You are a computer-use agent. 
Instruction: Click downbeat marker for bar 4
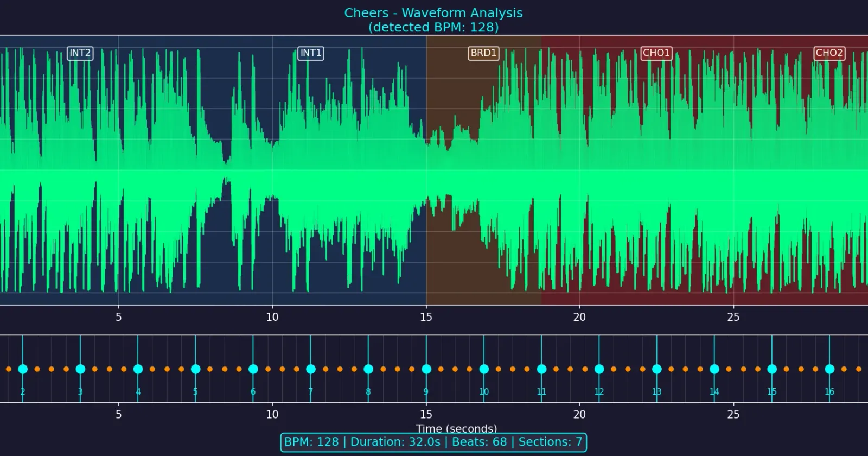click(x=138, y=369)
